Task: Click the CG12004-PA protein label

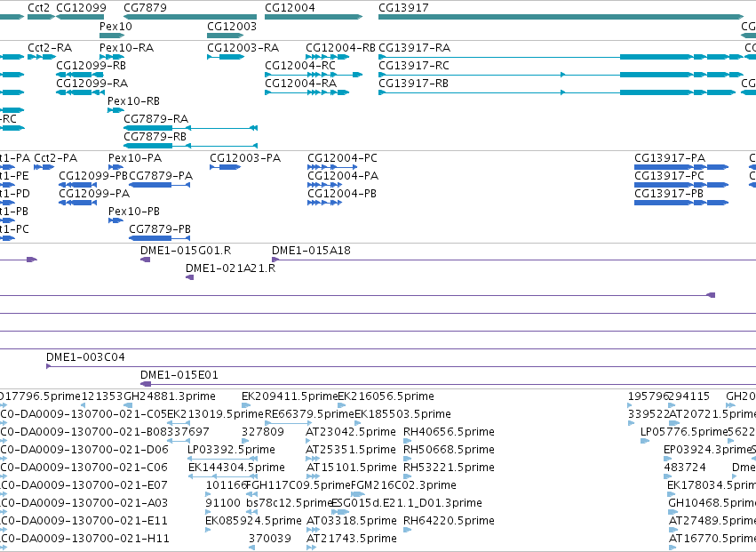Action: 343,176
